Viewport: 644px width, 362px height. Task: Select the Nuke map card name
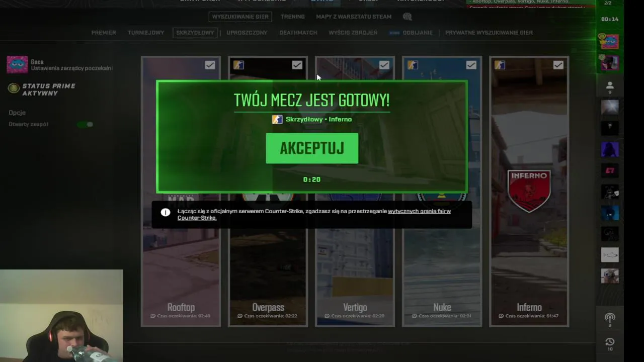(x=442, y=307)
